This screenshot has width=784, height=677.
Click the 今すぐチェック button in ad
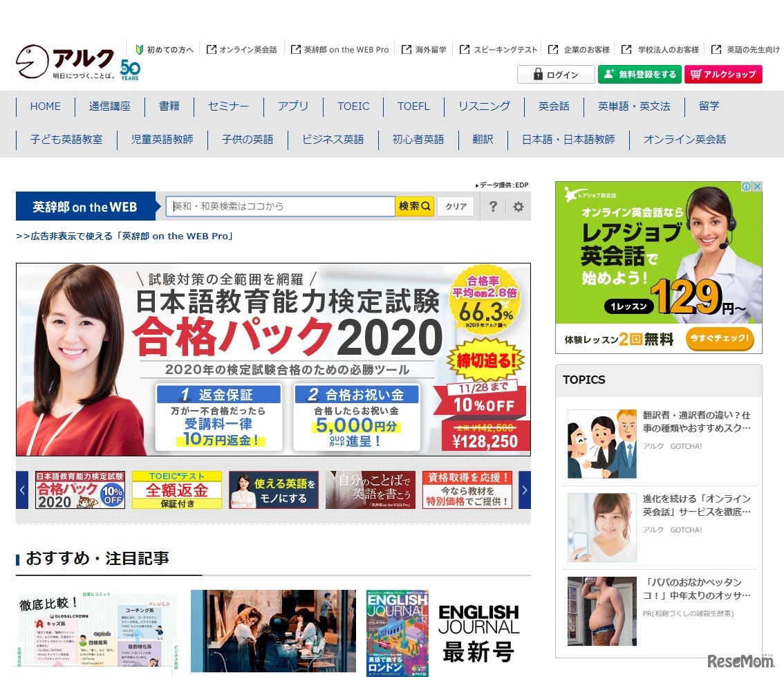tap(719, 338)
